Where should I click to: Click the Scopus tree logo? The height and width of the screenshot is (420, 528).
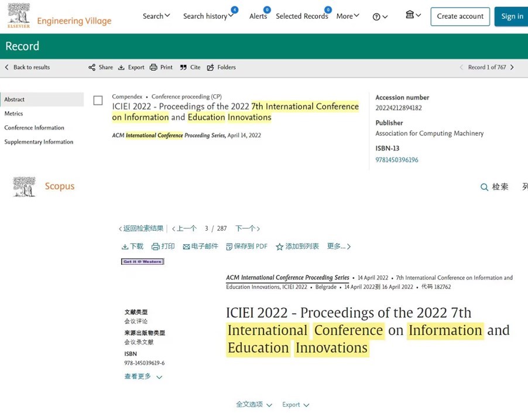coord(24,186)
